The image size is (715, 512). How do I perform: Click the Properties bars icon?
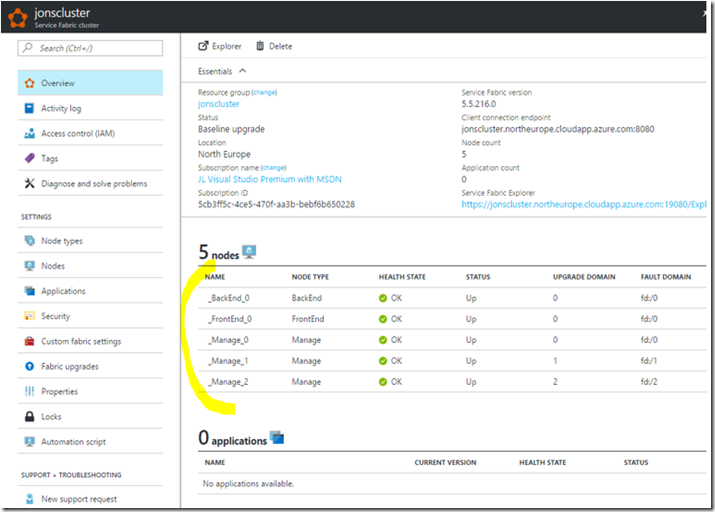(30, 391)
